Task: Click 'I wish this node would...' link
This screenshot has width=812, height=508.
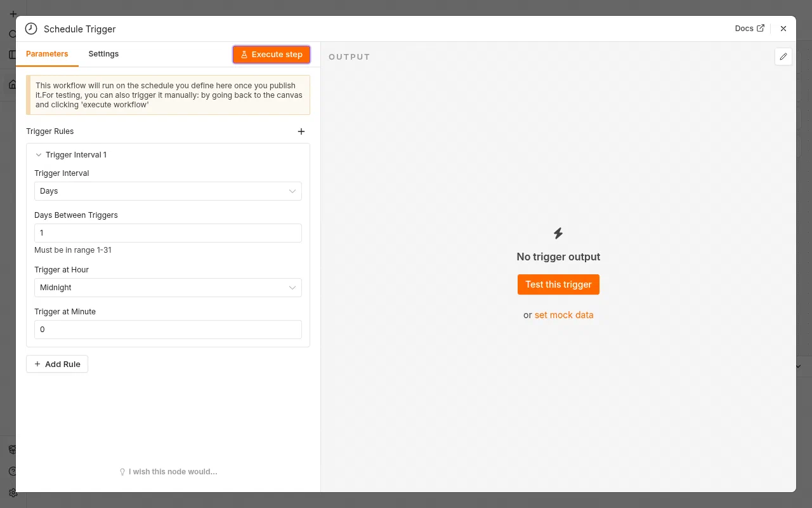Action: pyautogui.click(x=168, y=472)
